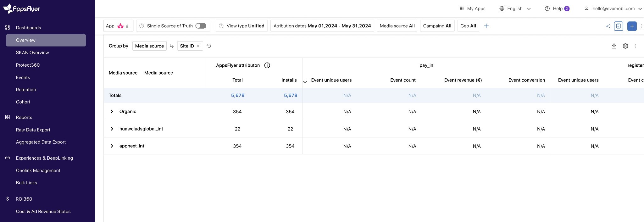This screenshot has width=644, height=222.
Task: Open Retention dashboard
Action: pyautogui.click(x=26, y=90)
